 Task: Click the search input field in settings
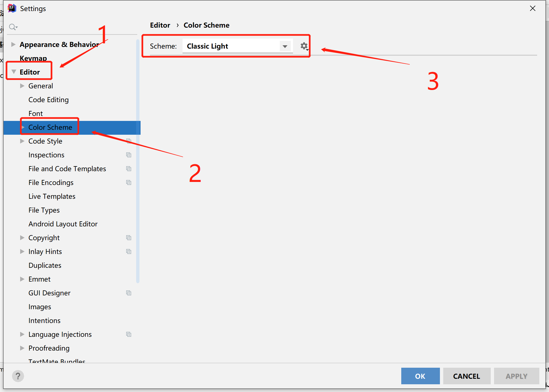(x=72, y=26)
